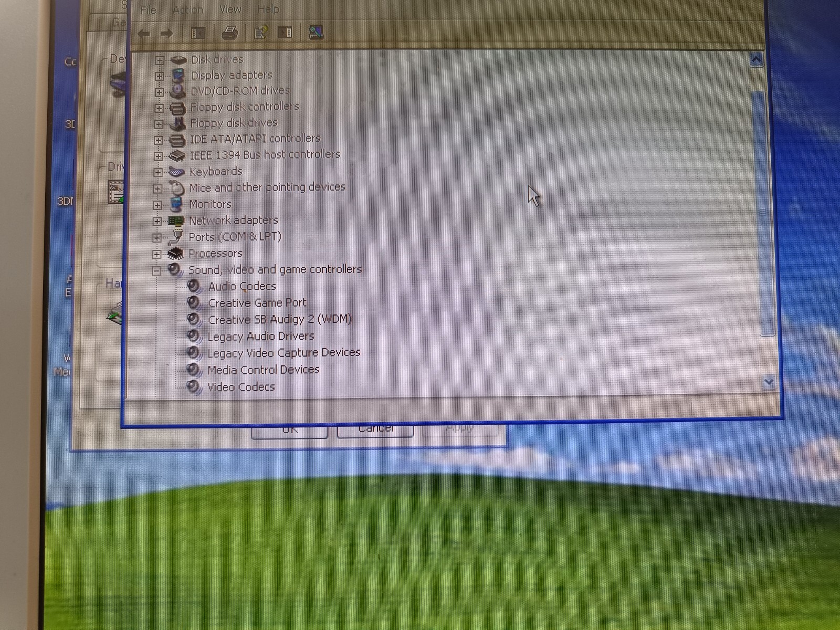Select the Keyboards icon
The width and height of the screenshot is (840, 630).
tap(176, 172)
